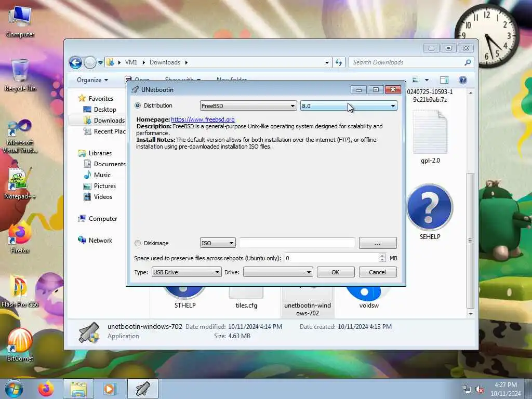The height and width of the screenshot is (399, 532).
Task: Select Music library
Action: click(102, 175)
